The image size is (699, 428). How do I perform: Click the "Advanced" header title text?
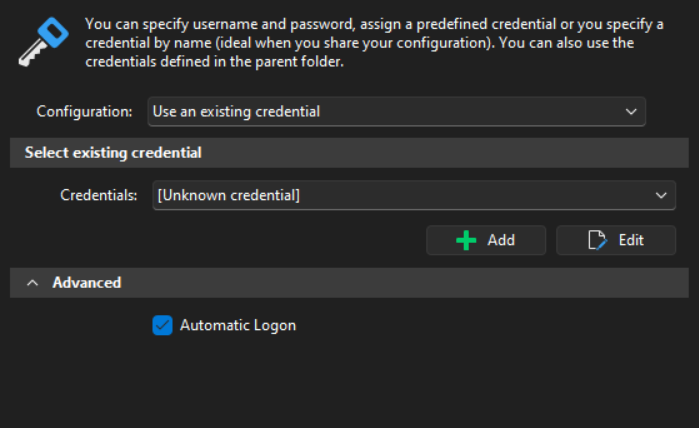pyautogui.click(x=87, y=283)
